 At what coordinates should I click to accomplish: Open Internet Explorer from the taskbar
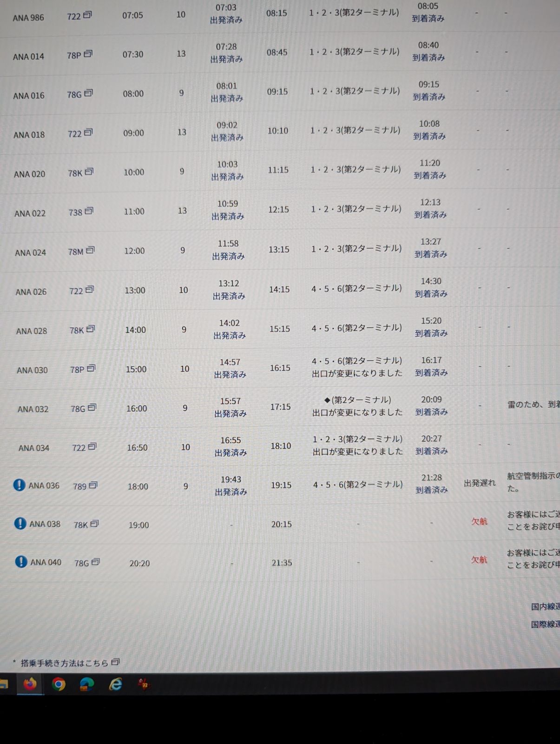pyautogui.click(x=115, y=684)
